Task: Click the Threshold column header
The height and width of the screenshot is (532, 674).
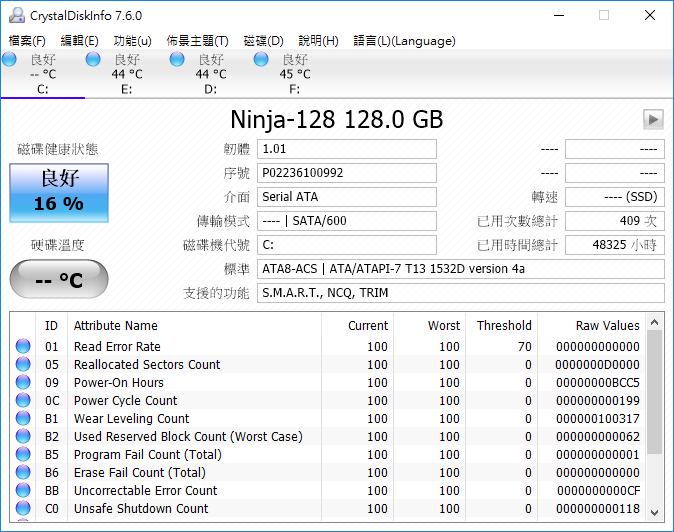Action: tap(501, 325)
